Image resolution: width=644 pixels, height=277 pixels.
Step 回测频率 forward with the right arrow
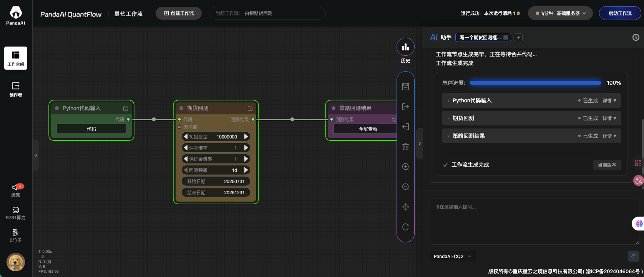click(x=246, y=170)
